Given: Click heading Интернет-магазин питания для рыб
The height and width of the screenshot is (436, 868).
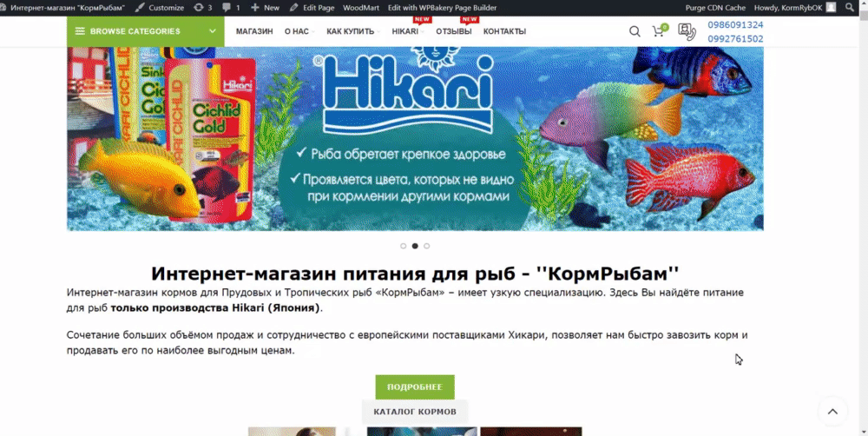Looking at the screenshot, I should click(415, 273).
